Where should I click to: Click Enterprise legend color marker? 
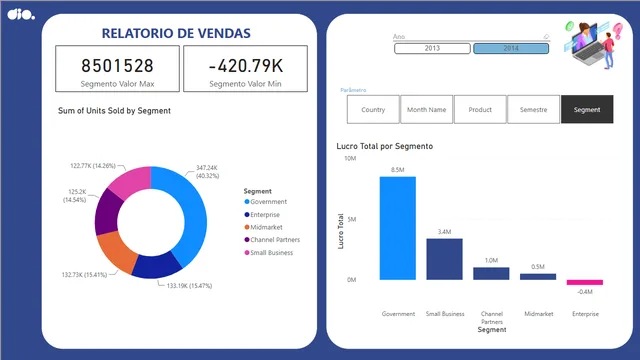click(247, 215)
